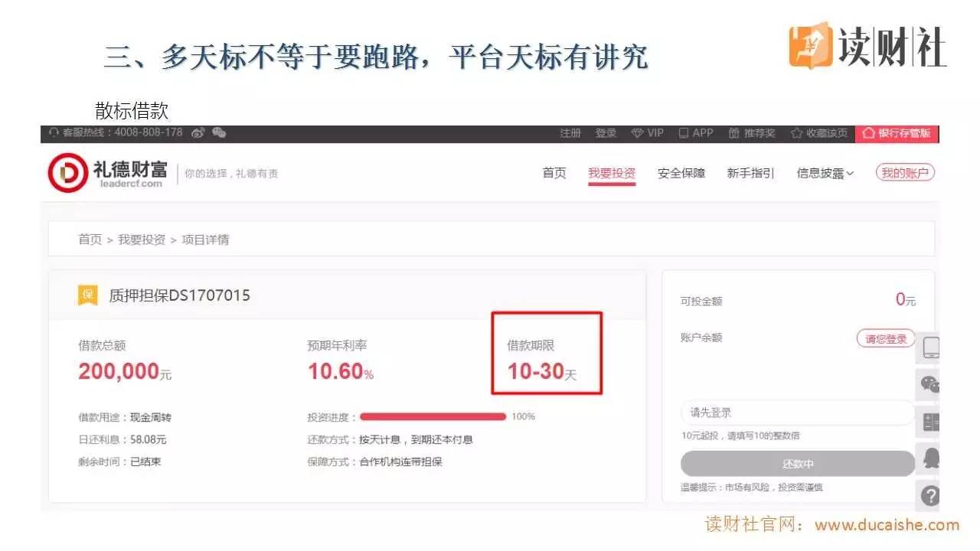Click the QQ penguin sidebar icon
980x551 pixels.
[x=930, y=459]
